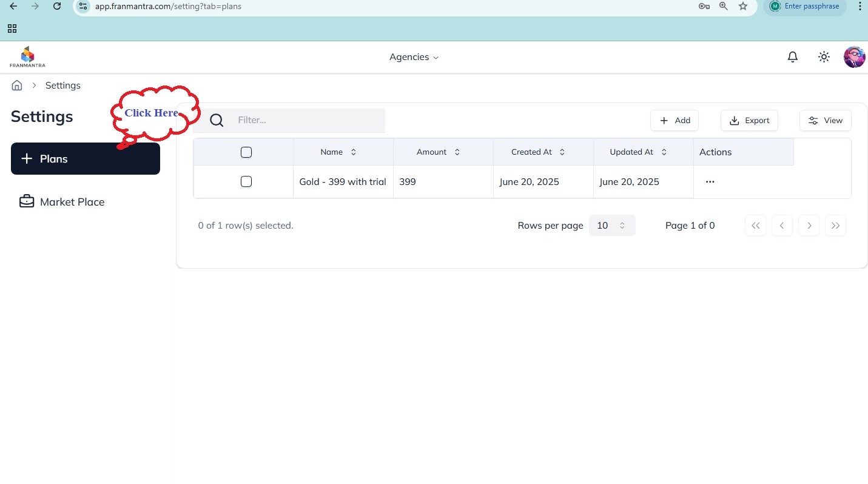Open row actions three-dot menu

coord(710,182)
